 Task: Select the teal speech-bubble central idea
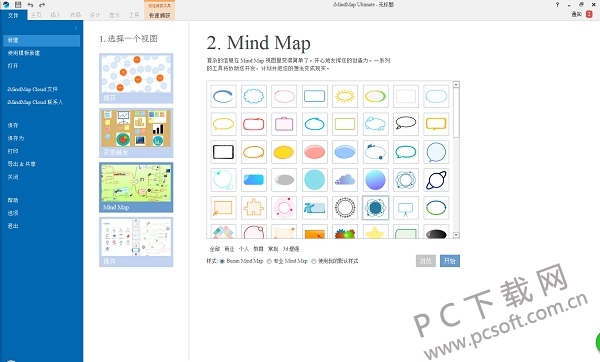[406, 152]
